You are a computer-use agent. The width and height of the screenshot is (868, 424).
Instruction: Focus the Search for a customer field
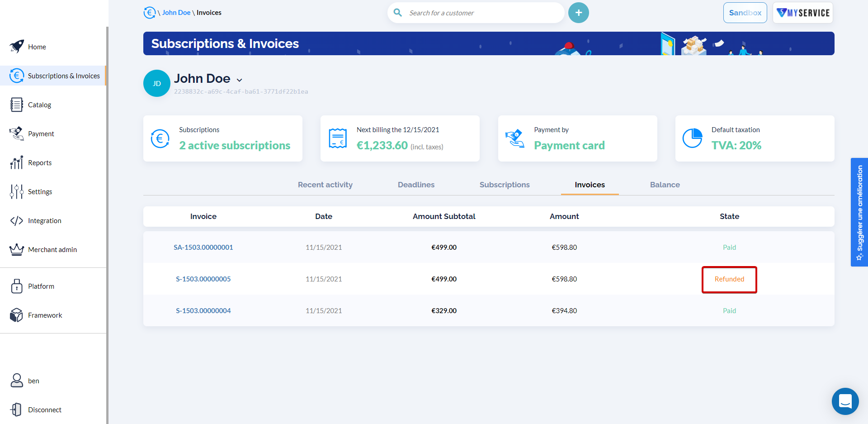[476, 13]
